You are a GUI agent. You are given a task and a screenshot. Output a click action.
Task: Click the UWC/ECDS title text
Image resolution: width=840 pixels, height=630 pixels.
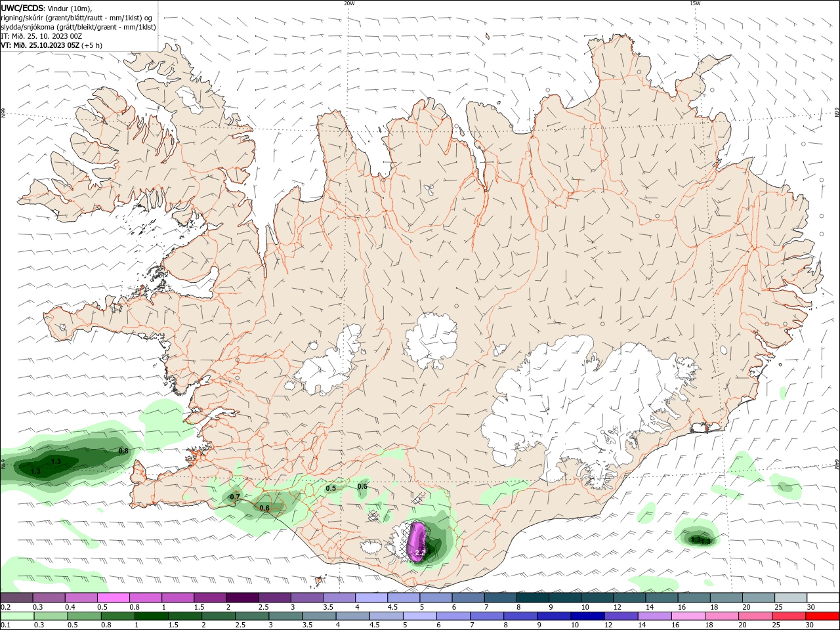(x=22, y=8)
